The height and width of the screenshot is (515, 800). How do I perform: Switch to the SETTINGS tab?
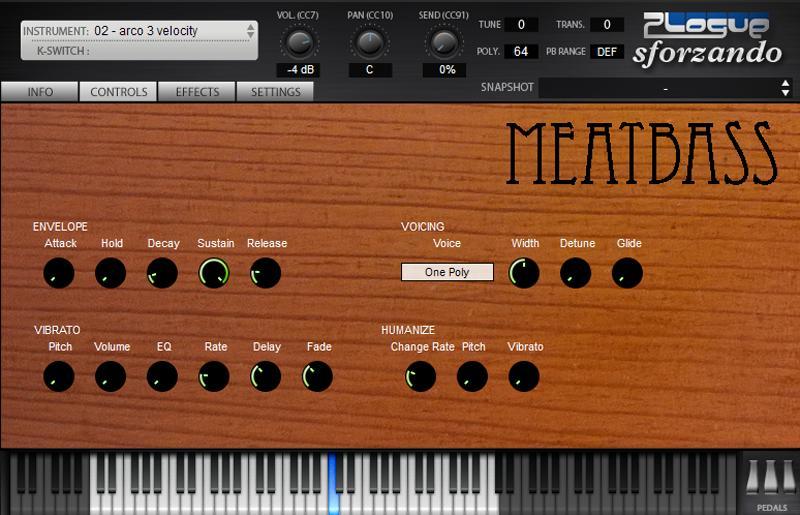point(276,92)
